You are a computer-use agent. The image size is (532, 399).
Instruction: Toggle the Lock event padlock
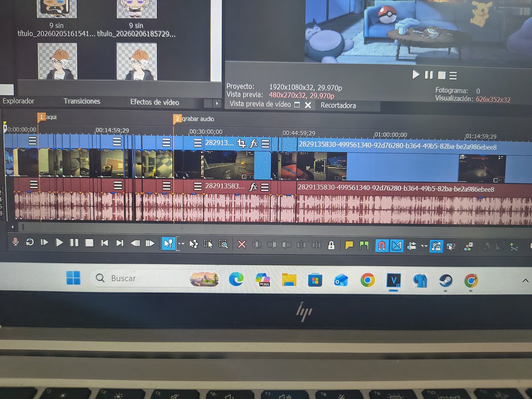pos(331,245)
